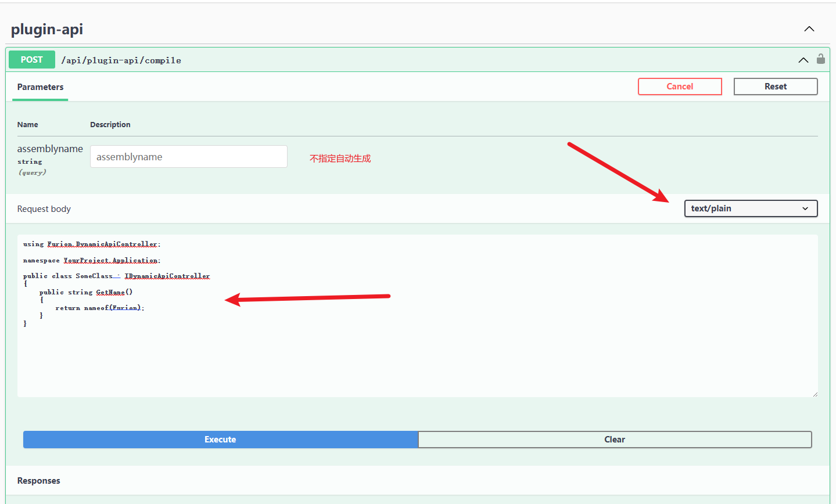Switch to the Parameters tab
The image size is (836, 504).
click(40, 87)
